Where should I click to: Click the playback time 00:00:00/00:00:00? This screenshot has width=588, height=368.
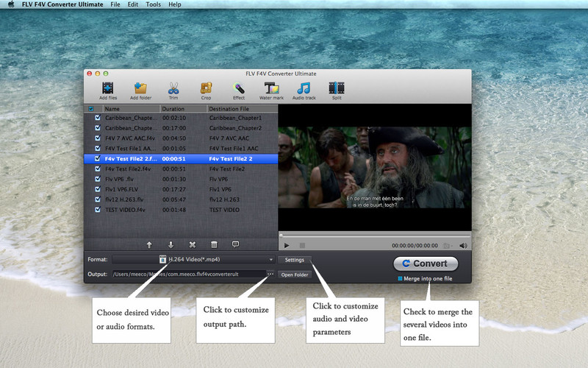click(x=415, y=246)
